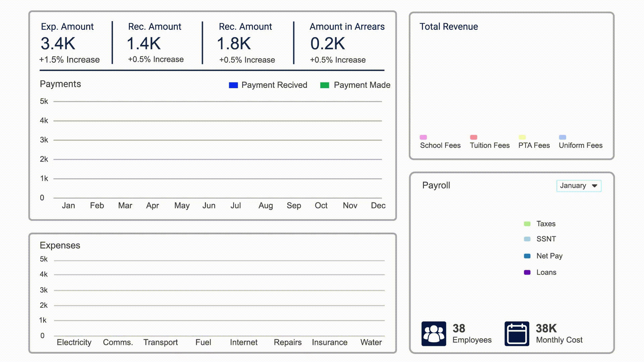644x362 pixels.
Task: Click the Payments chart heading
Action: click(x=60, y=84)
